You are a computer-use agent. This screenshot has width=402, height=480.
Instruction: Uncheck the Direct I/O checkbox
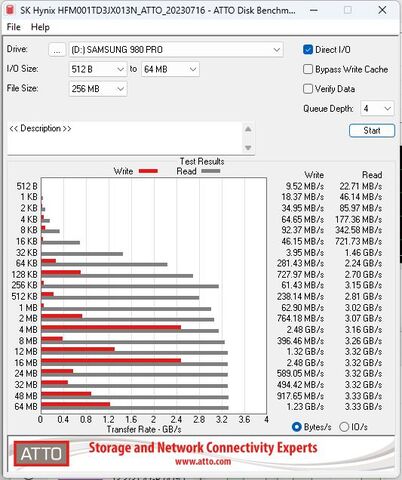pyautogui.click(x=308, y=50)
